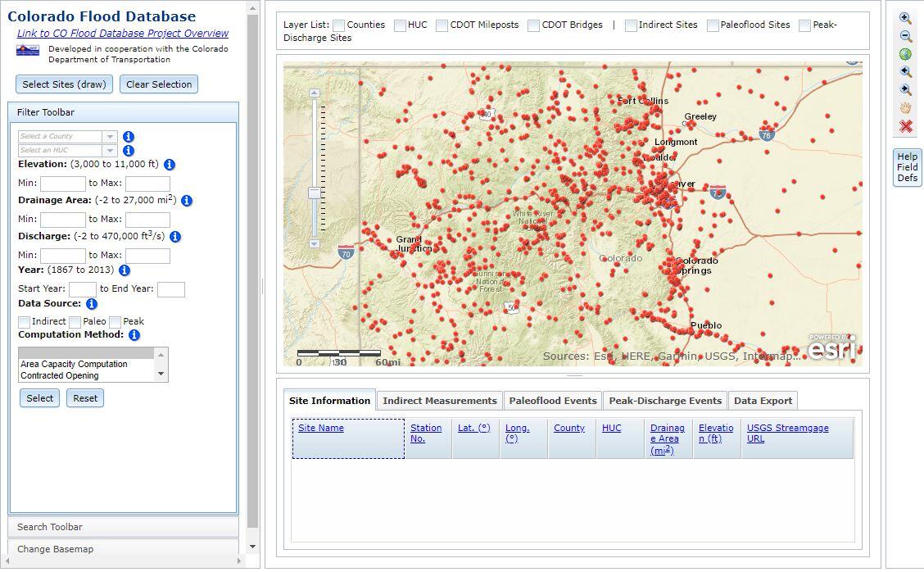Click the Esri logo on map
The width and height of the screenshot is (924, 572).
tap(832, 347)
